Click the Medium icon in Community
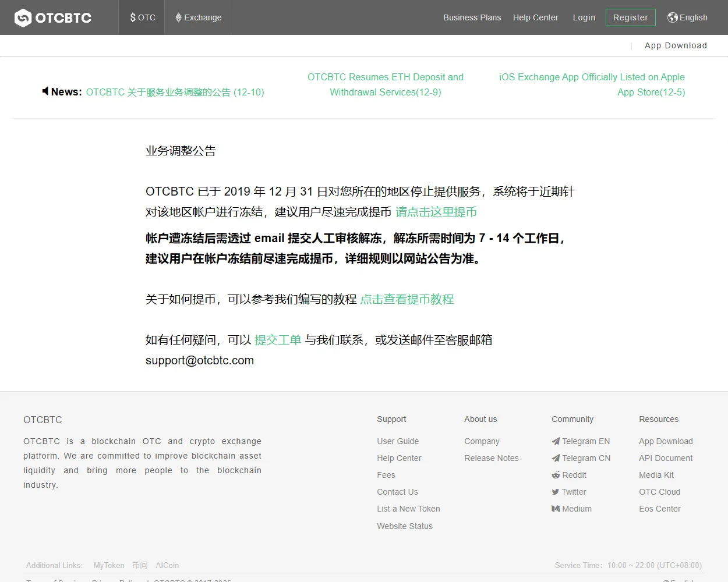Screen dimensions: 728x582 (x=556, y=509)
